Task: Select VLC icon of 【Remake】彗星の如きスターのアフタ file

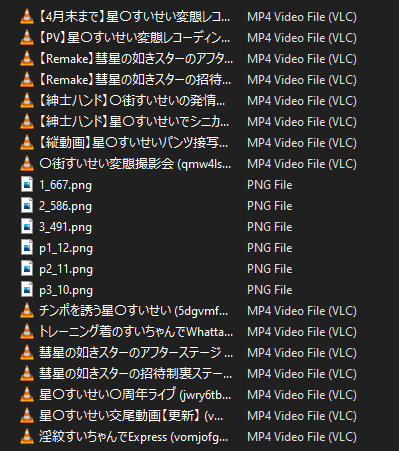Action: [27, 59]
